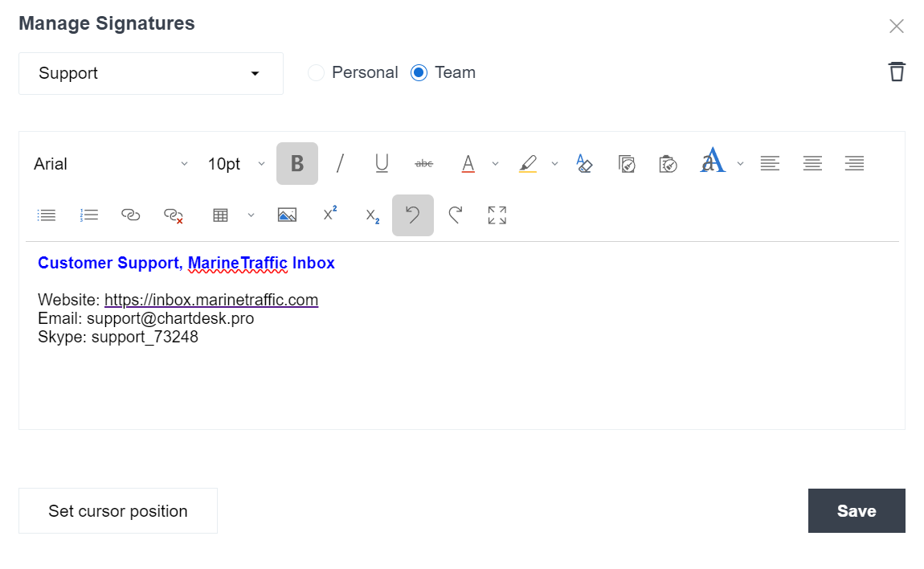
Task: Open the inbox.marinetraffic.com link
Action: [211, 300]
